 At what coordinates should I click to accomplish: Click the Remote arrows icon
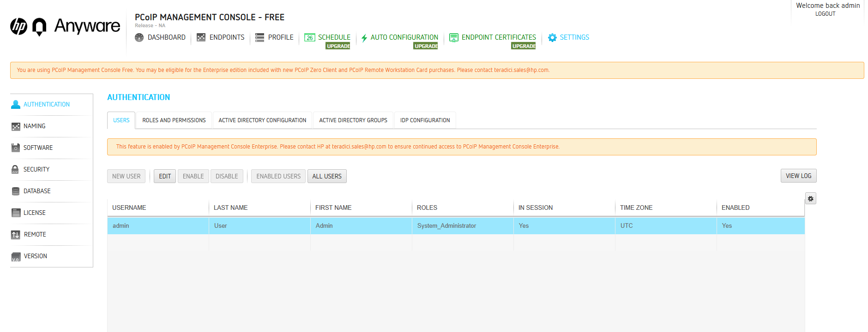point(16,235)
